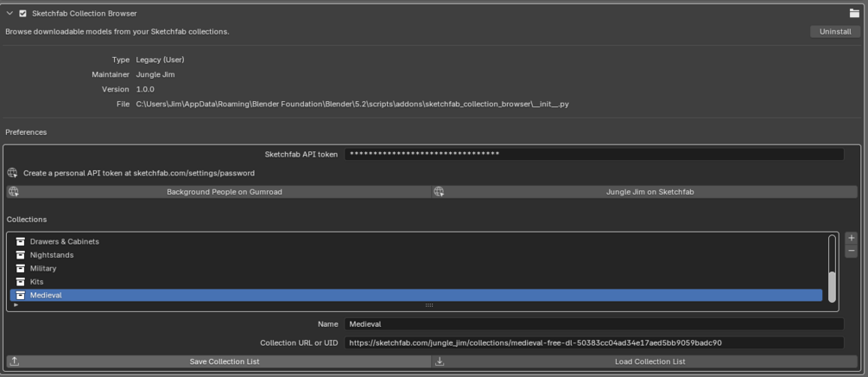Disable the Sketchfab Collection Browser add-on checkbox
This screenshot has width=868, height=377.
click(x=22, y=13)
